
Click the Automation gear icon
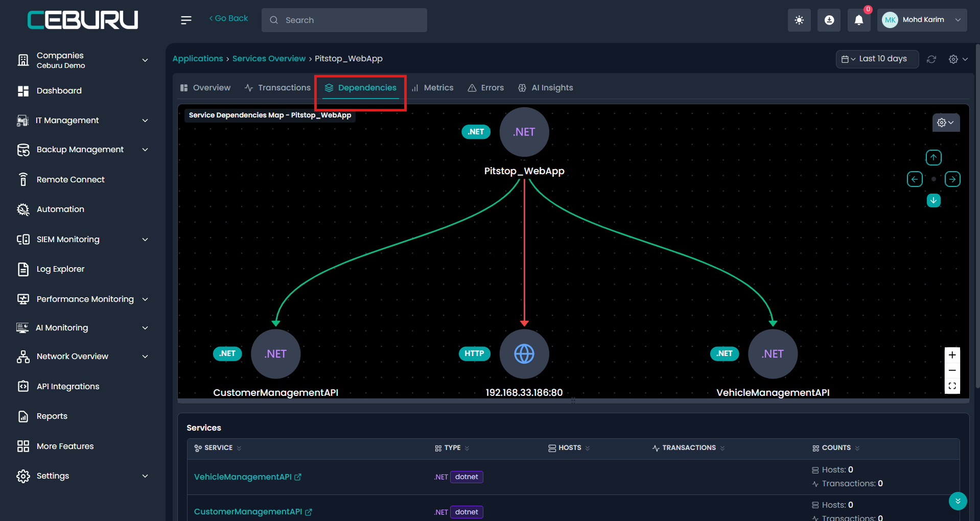click(23, 209)
